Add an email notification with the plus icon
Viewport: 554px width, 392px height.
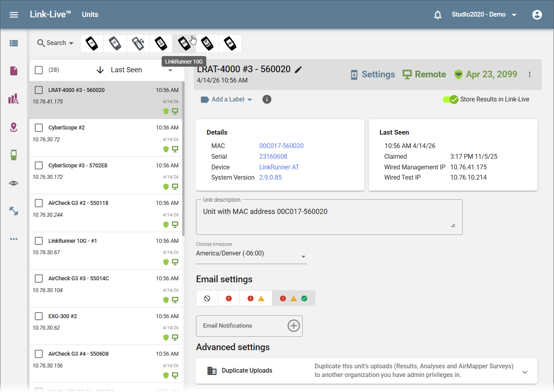pyautogui.click(x=294, y=326)
